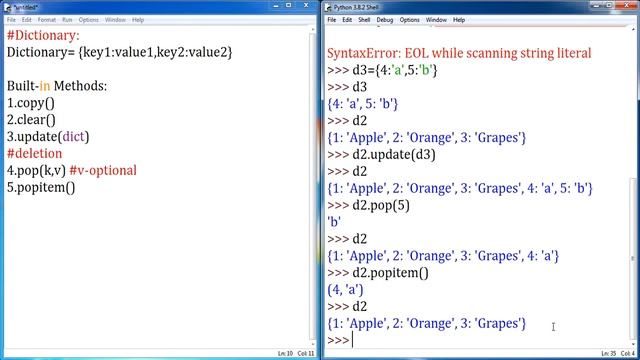640x360 pixels.
Task: Open File menu in Python Shell window
Action: (x=331, y=20)
